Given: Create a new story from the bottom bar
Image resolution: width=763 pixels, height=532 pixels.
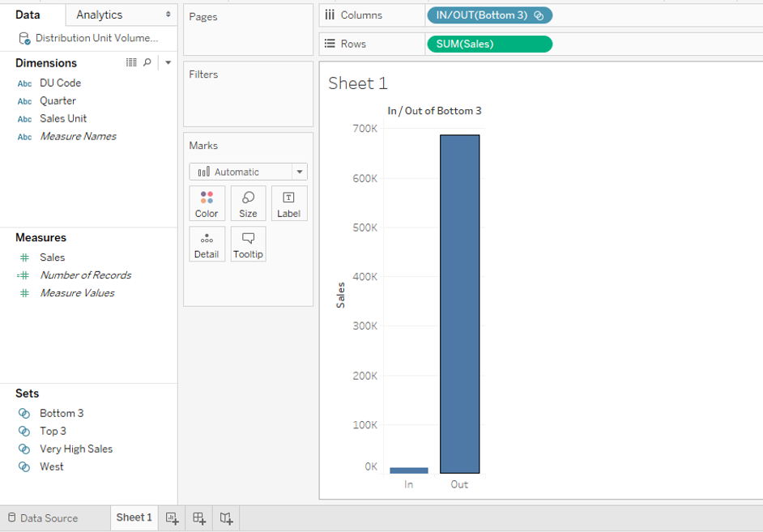Looking at the screenshot, I should click(x=226, y=518).
